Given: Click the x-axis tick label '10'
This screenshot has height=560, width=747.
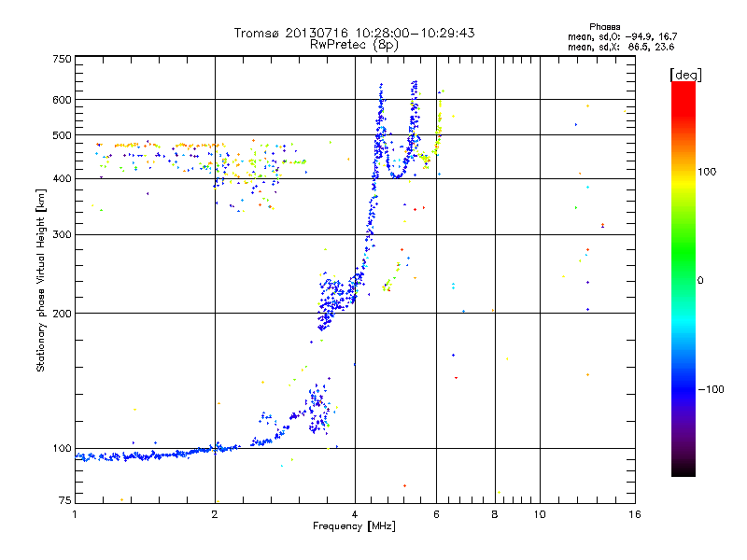Looking at the screenshot, I should [x=540, y=514].
